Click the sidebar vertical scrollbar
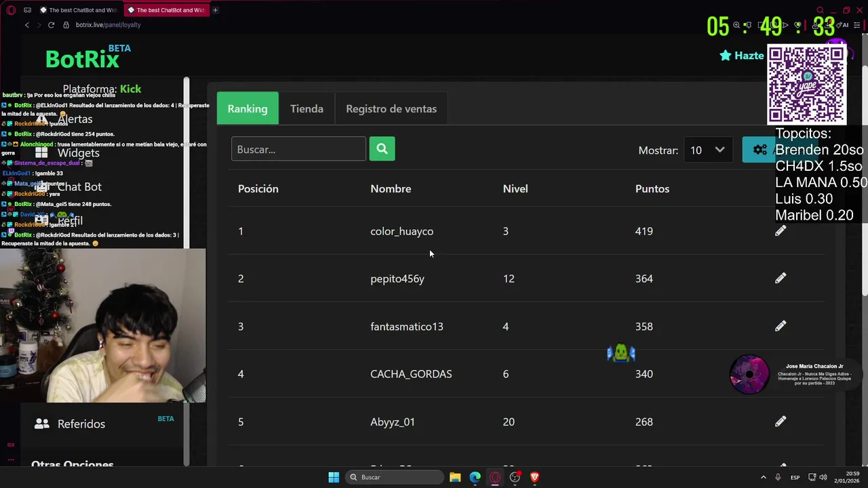The width and height of the screenshot is (868, 488). 186,271
